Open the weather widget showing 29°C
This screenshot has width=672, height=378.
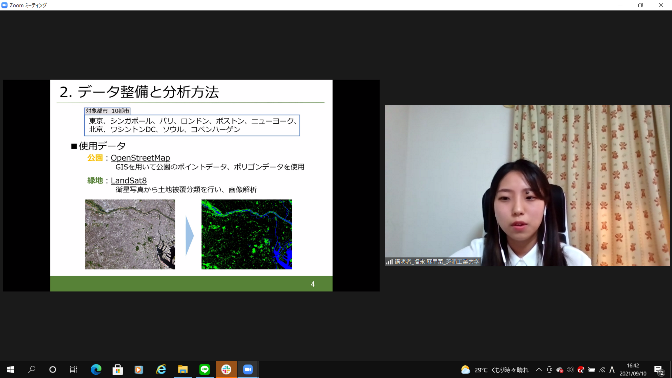click(x=495, y=369)
